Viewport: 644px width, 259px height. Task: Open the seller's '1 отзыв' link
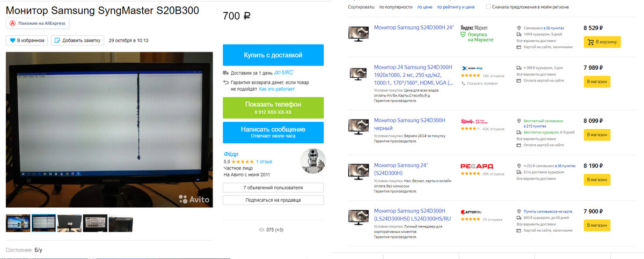pos(265,161)
